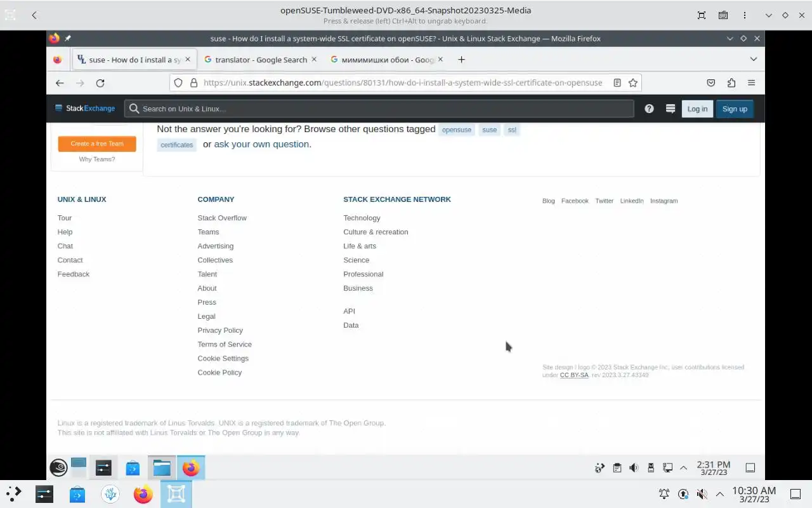Open host muted volume icon
The image size is (812, 508).
[x=702, y=494]
